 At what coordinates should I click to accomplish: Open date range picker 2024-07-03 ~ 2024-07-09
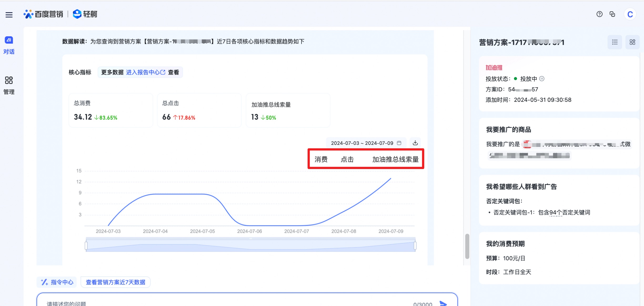(x=366, y=143)
